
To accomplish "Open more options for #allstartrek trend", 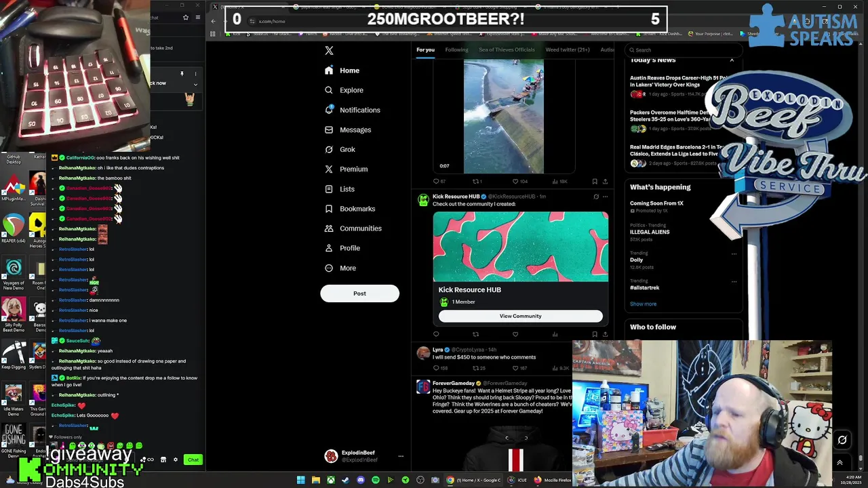I will 734,281.
